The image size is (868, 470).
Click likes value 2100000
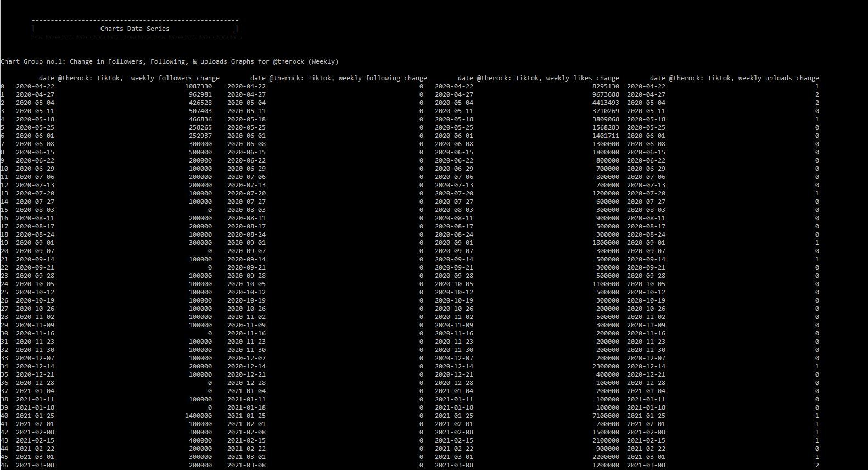(606, 440)
